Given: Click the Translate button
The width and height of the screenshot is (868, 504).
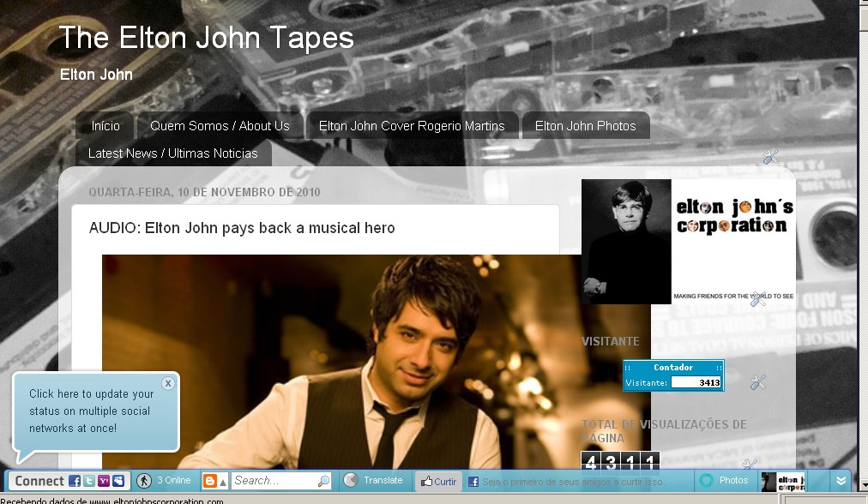Looking at the screenshot, I should pos(383,480).
